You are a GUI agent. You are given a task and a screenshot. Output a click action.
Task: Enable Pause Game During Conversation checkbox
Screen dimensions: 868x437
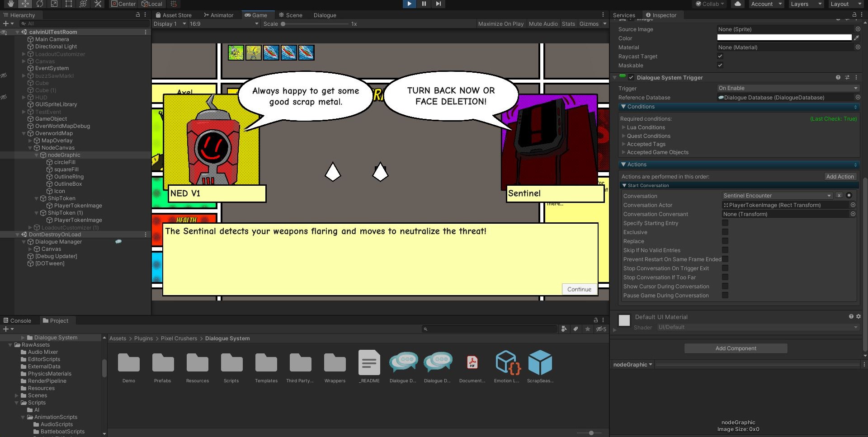725,295
